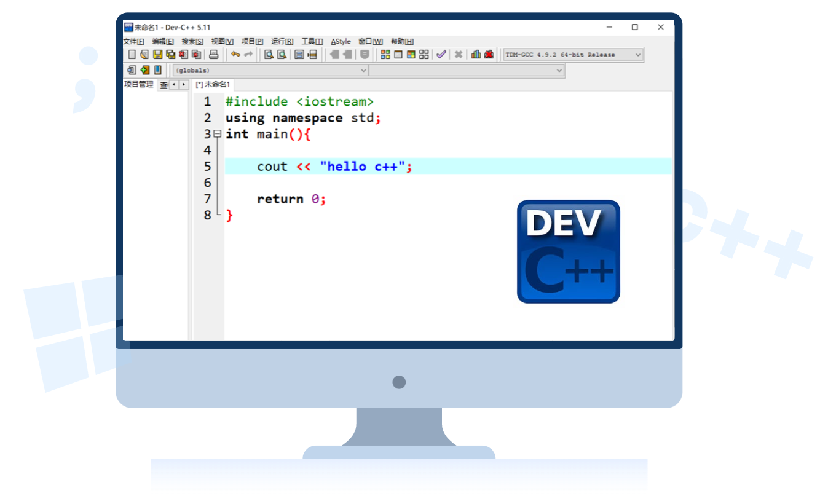Open the 搜索[S] menu
Image resolution: width=836 pixels, height=504 pixels.
pos(192,42)
